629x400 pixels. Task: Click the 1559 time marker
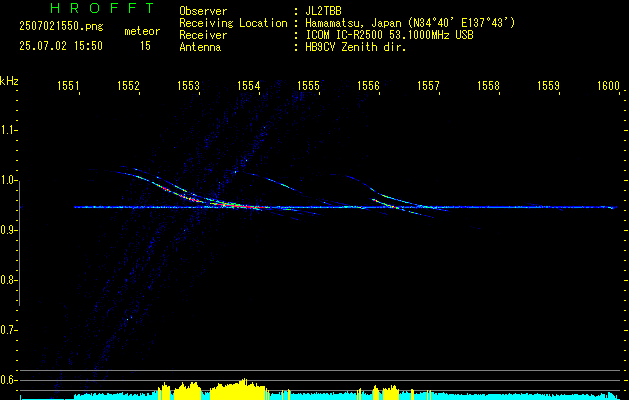point(548,85)
